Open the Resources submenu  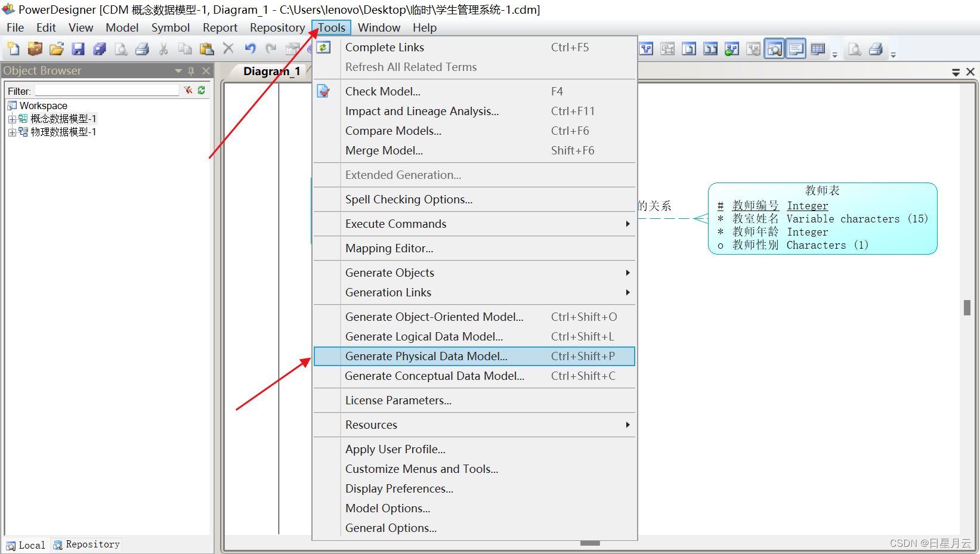[474, 425]
